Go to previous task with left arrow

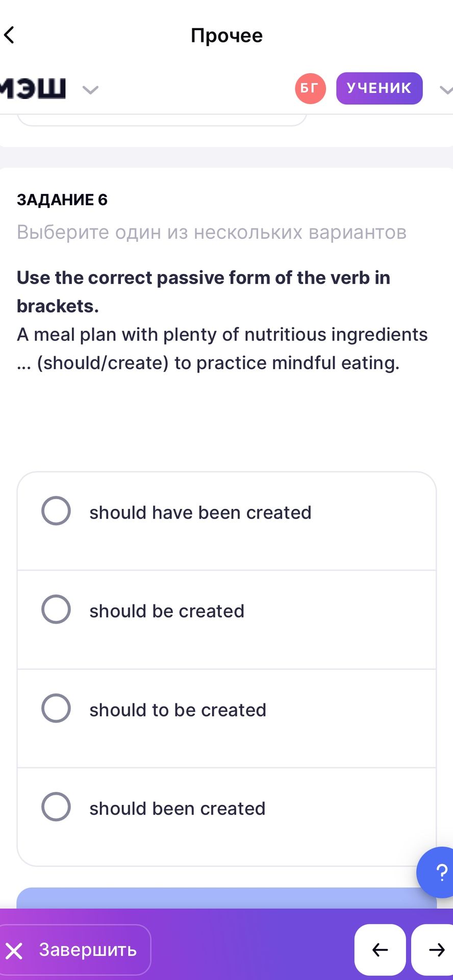click(x=380, y=950)
